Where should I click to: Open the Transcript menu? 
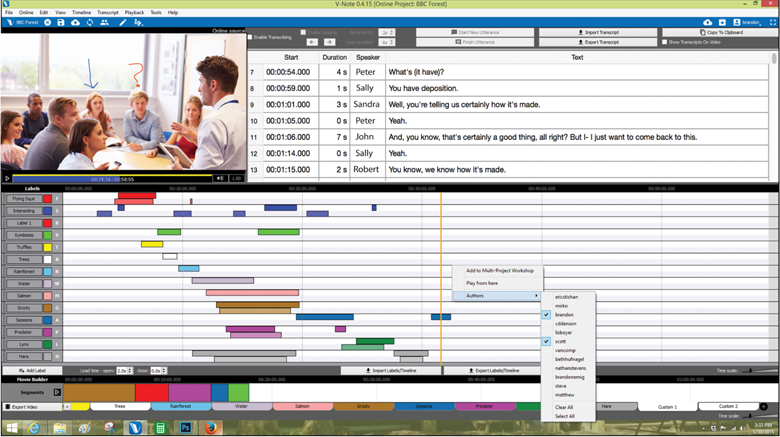(107, 12)
